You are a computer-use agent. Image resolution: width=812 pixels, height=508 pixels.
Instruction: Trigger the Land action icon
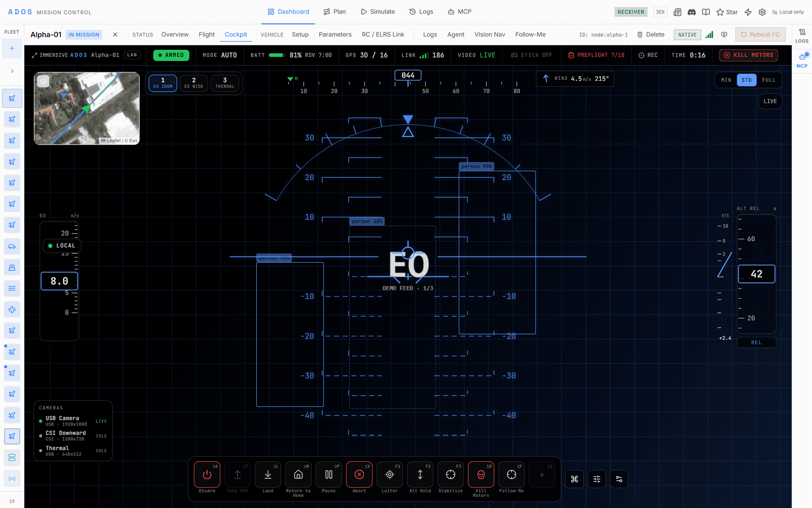[268, 474]
